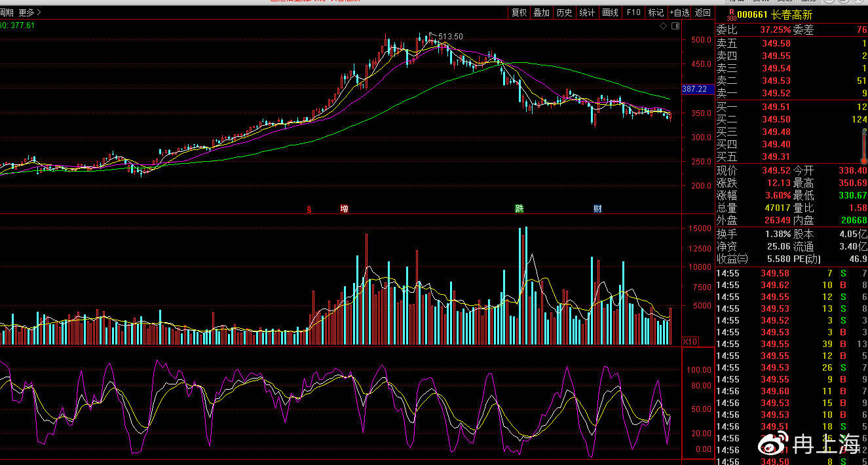Open the 画线 drawing tool
868x465 pixels.
tap(610, 12)
